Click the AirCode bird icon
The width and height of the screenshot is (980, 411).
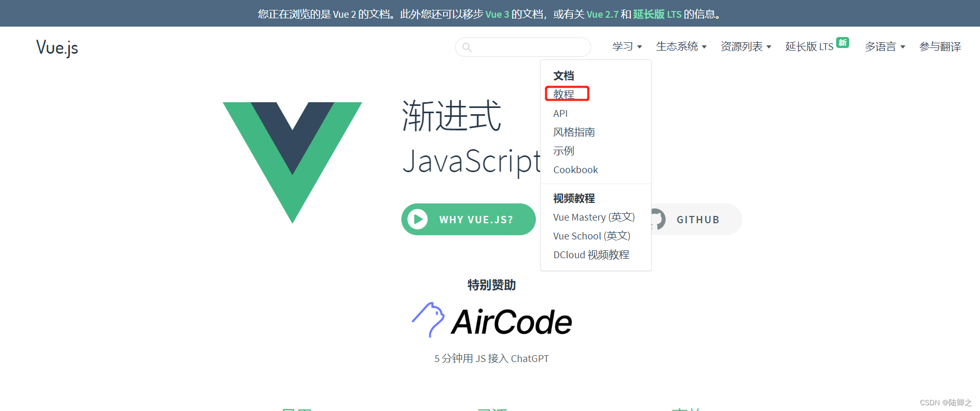pyautogui.click(x=428, y=320)
